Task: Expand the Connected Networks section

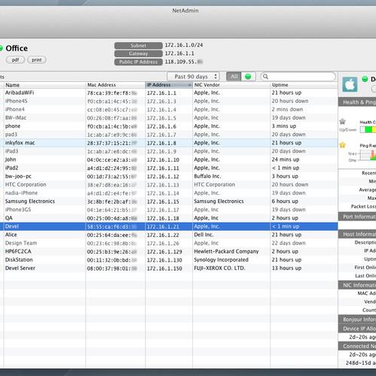Action: point(357,346)
